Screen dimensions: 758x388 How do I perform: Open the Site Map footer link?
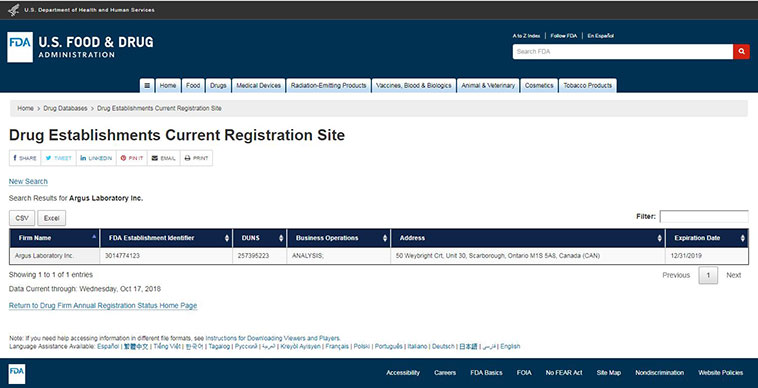[x=609, y=373]
